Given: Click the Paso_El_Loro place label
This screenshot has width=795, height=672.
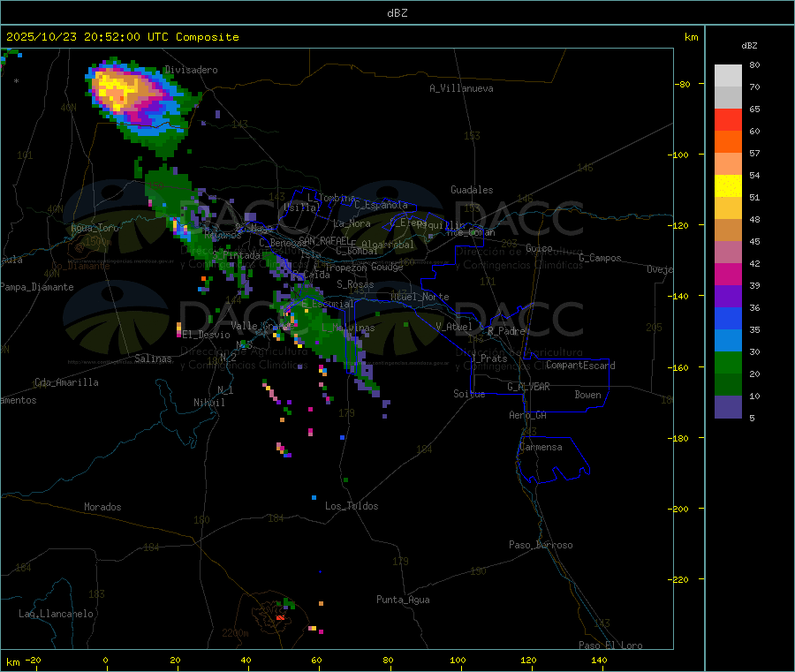Looking at the screenshot, I should [x=610, y=646].
